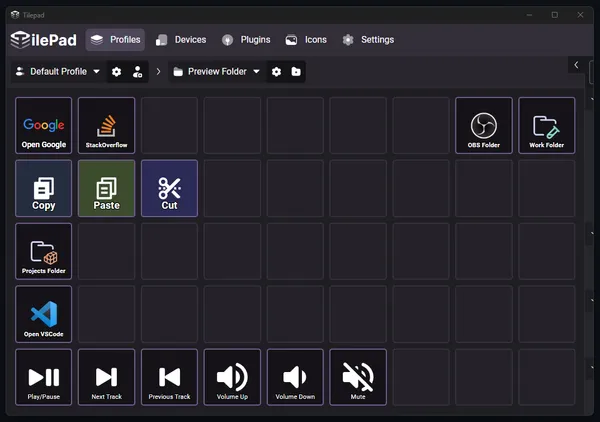
Task: Toggle the Play/Pause tile
Action: click(44, 377)
